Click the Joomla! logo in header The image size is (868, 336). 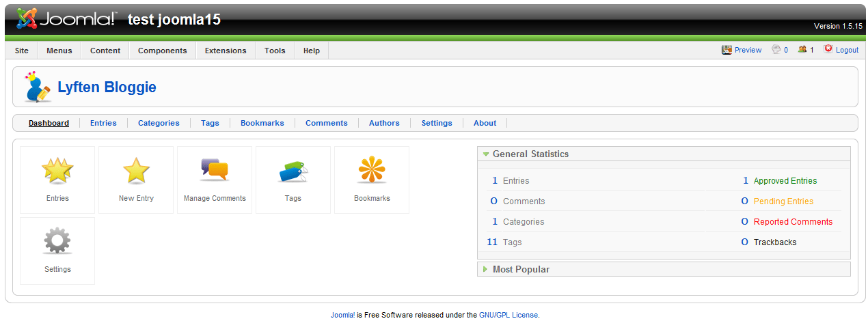click(66, 18)
